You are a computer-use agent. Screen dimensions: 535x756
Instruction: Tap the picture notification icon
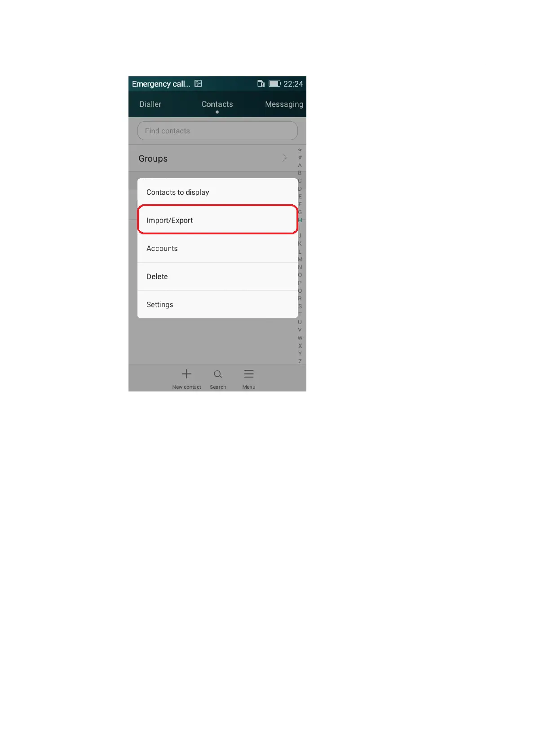tap(198, 84)
